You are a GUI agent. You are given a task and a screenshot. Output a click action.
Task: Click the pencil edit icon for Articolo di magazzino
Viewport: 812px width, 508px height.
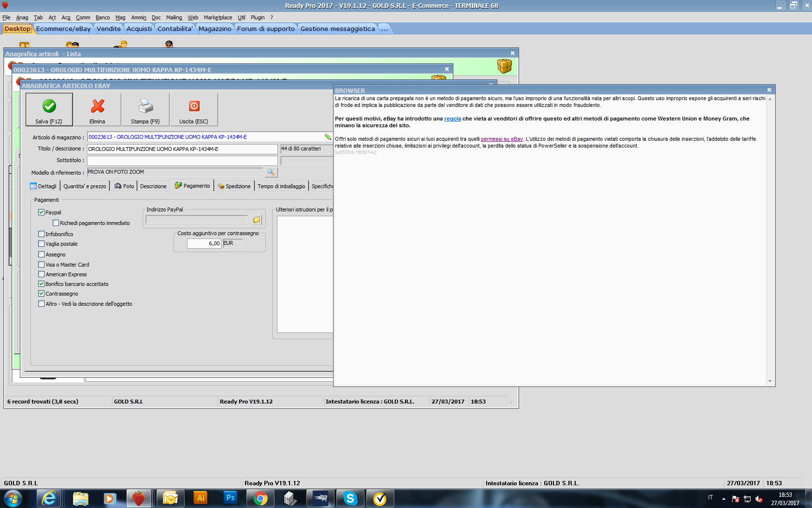[328, 137]
